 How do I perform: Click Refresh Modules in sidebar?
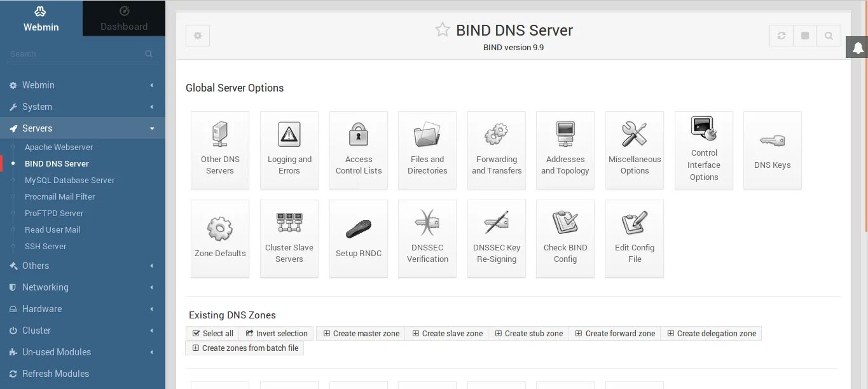[x=83, y=374]
